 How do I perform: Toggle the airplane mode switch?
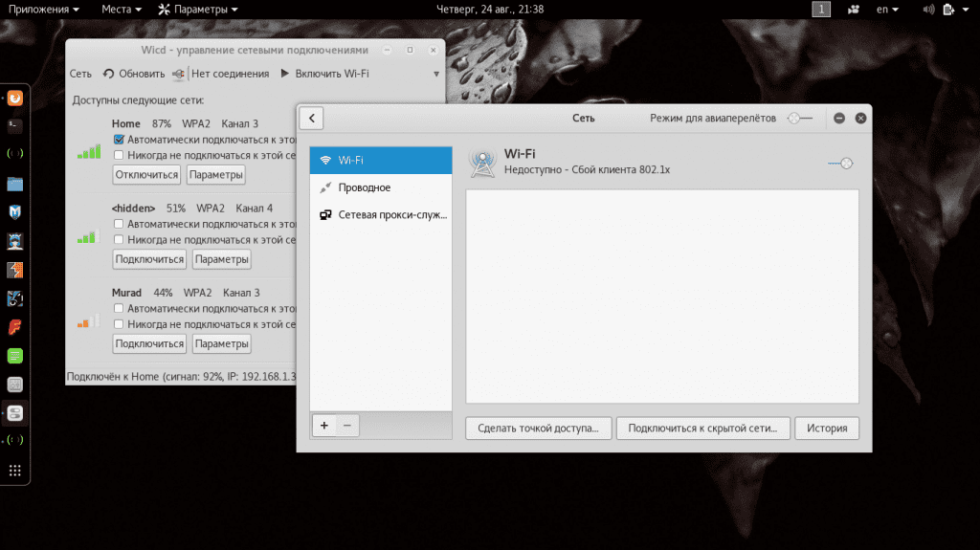799,119
